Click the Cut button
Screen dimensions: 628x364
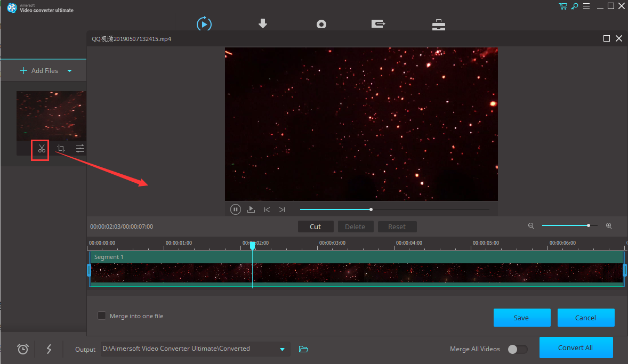point(316,227)
